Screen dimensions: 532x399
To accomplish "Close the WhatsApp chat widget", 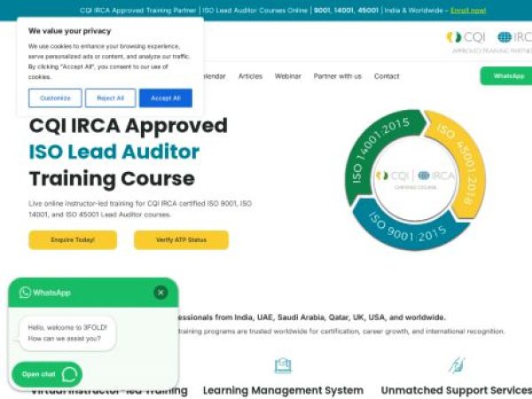I will pos(160,293).
